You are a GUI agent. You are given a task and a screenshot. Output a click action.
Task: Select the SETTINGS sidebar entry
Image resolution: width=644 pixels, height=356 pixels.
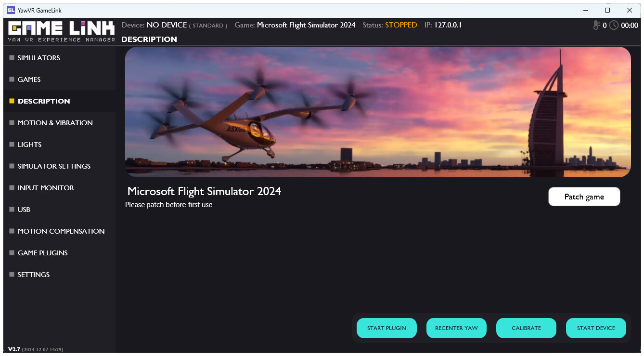(x=33, y=275)
